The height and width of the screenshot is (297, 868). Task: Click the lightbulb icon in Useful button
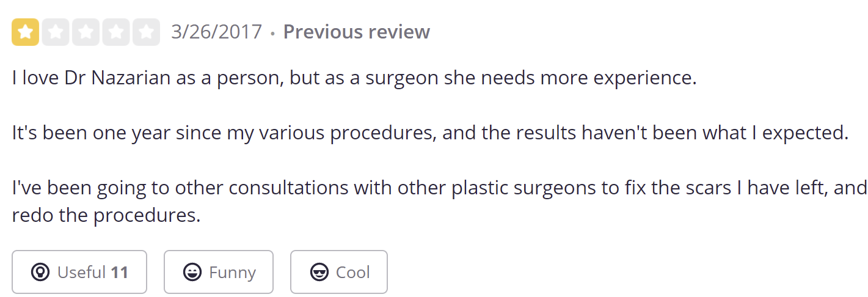(40, 272)
